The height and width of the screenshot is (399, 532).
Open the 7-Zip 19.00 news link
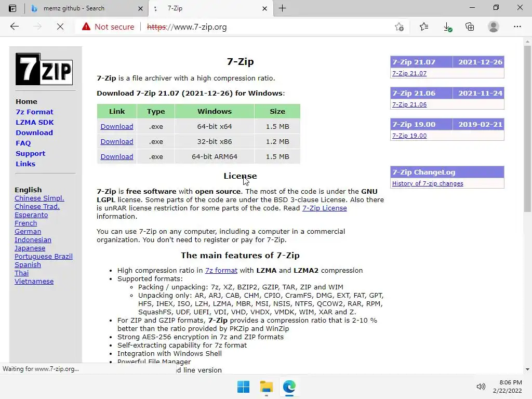point(409,136)
